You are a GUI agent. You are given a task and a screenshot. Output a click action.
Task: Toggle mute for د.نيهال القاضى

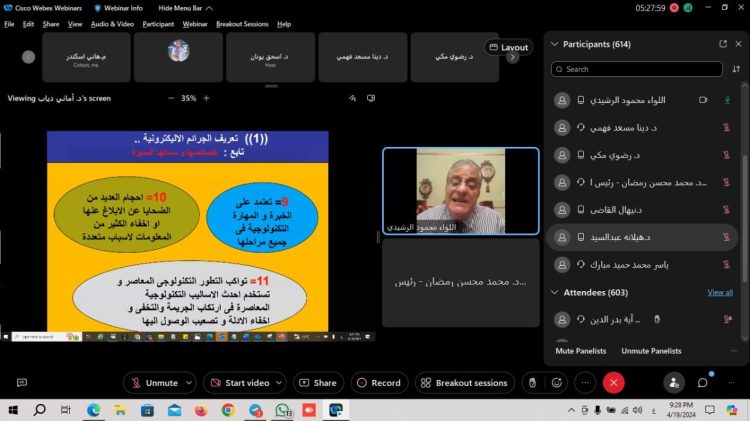point(726,210)
